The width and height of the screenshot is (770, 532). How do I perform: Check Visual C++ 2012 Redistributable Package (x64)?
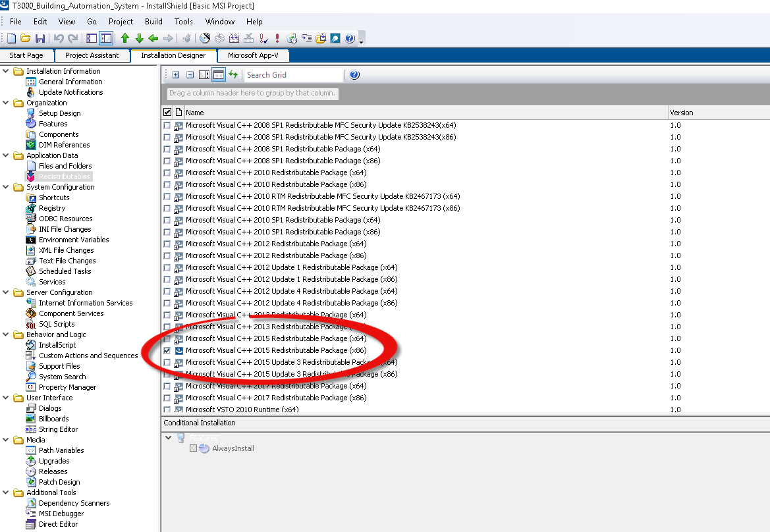167,244
